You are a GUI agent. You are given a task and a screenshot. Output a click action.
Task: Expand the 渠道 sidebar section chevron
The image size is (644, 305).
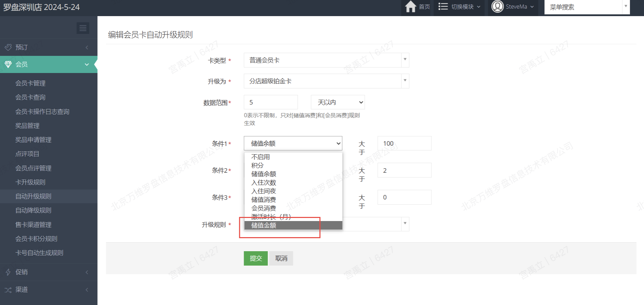coord(87,290)
